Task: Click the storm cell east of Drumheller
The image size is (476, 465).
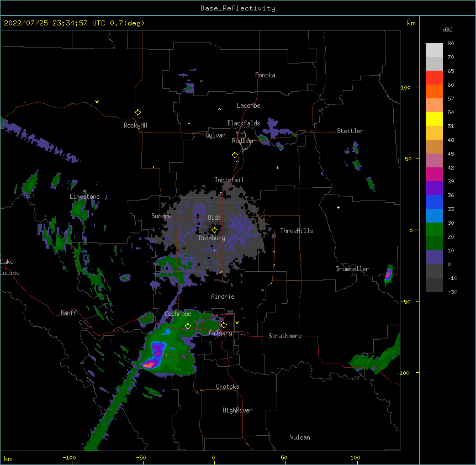Action: point(388,275)
